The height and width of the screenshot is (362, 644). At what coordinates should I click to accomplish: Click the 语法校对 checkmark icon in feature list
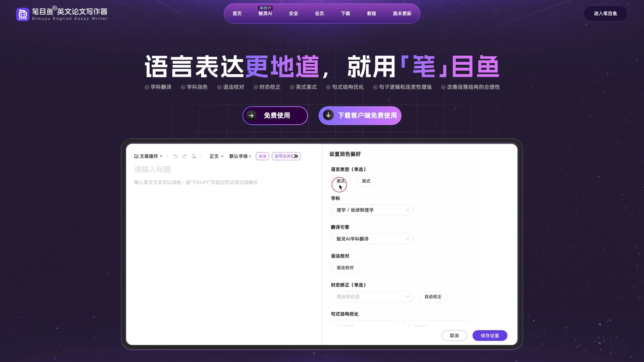coord(219,87)
